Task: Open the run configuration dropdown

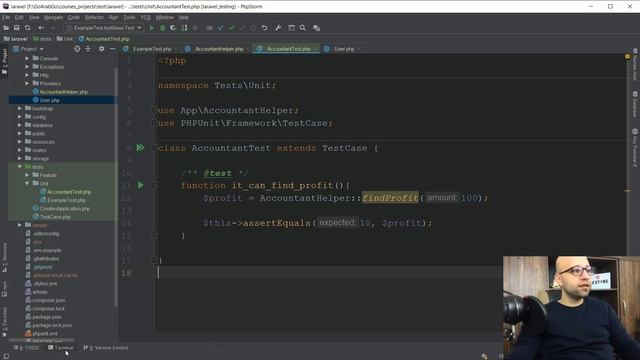Action: [x=104, y=28]
